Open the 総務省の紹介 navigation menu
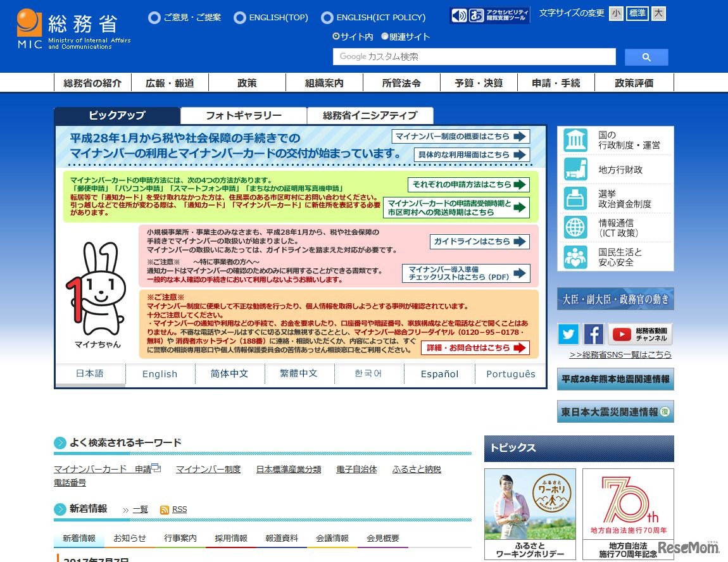728x562 pixels. [92, 83]
